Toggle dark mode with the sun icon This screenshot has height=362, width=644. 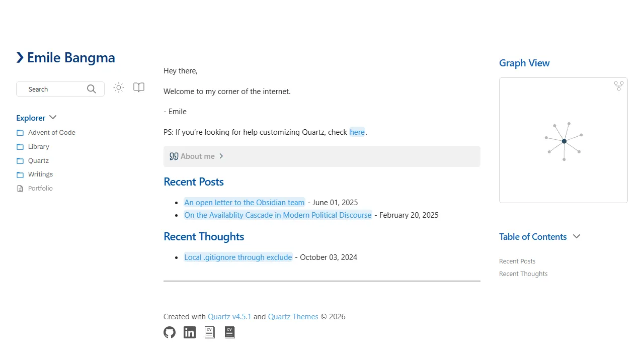coord(118,87)
